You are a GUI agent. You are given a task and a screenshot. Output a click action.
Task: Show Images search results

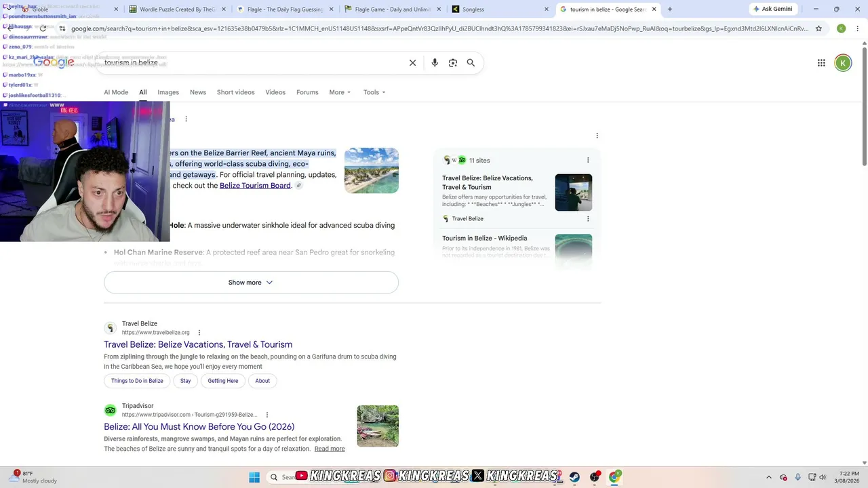click(168, 92)
